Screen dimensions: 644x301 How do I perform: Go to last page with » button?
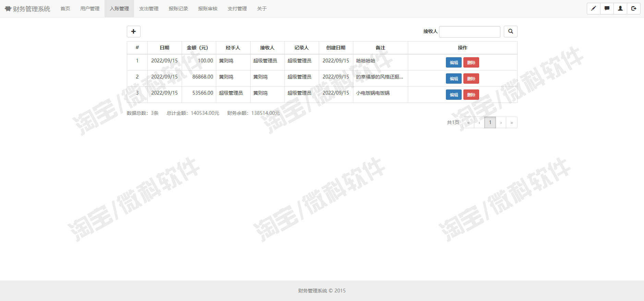pyautogui.click(x=512, y=122)
